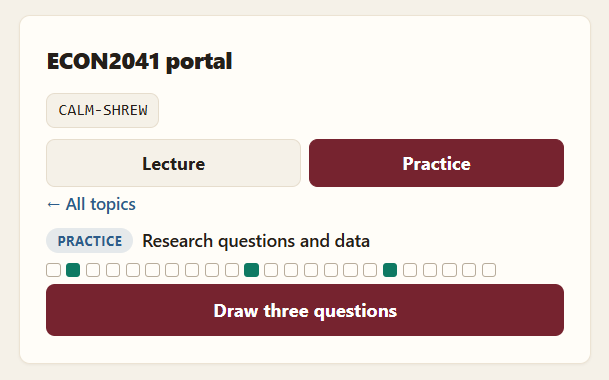This screenshot has width=609, height=380.
Task: Click the ECON2041 portal heading
Action: click(139, 61)
